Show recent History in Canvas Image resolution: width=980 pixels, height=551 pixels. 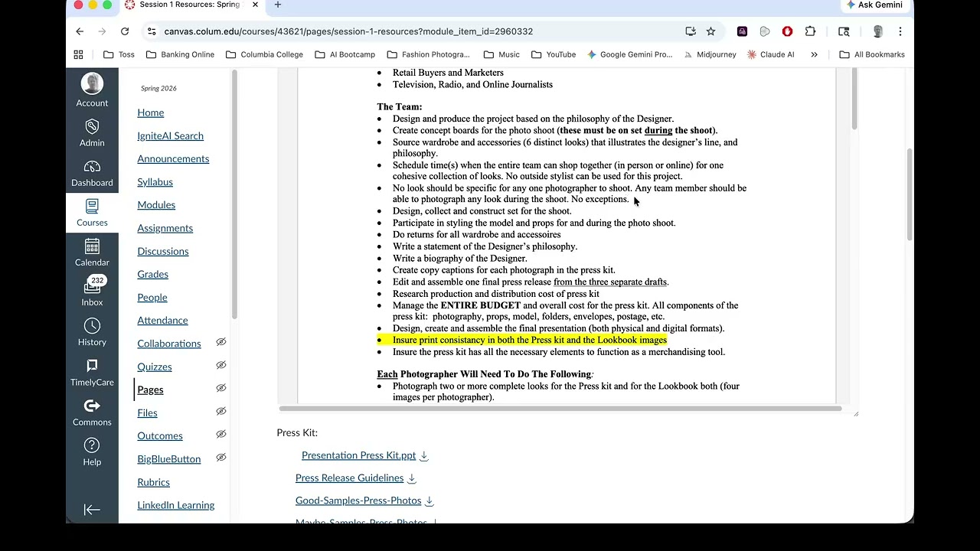92,332
